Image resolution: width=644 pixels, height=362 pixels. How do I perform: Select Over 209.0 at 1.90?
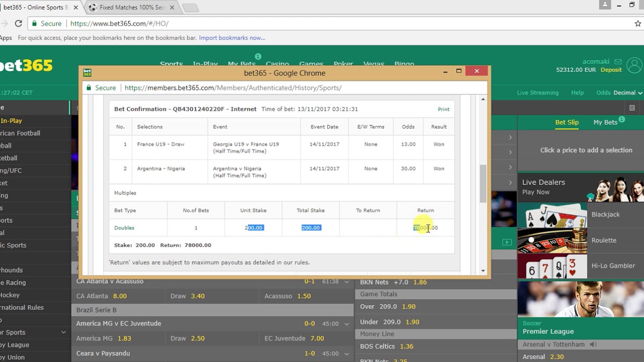pos(436,306)
